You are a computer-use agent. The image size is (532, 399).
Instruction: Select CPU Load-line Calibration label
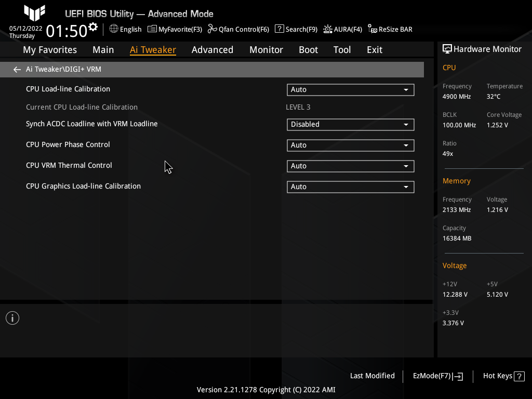coord(68,89)
